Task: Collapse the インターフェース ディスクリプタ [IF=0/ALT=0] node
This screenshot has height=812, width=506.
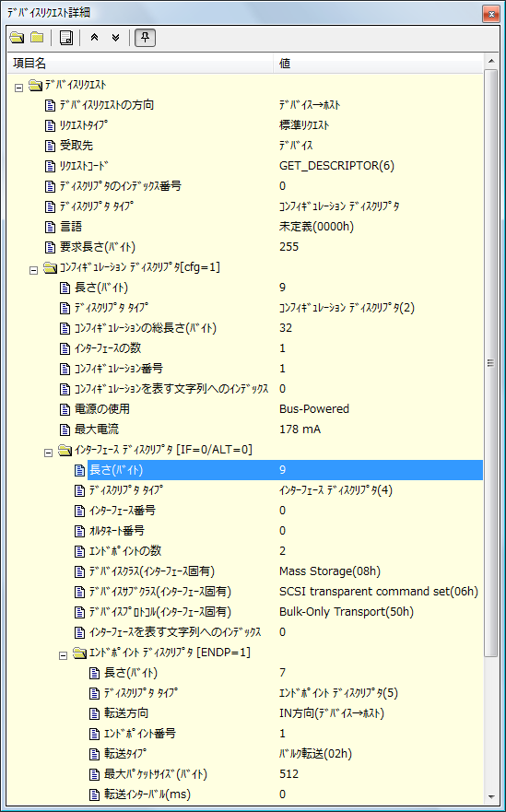Action: pos(48,453)
